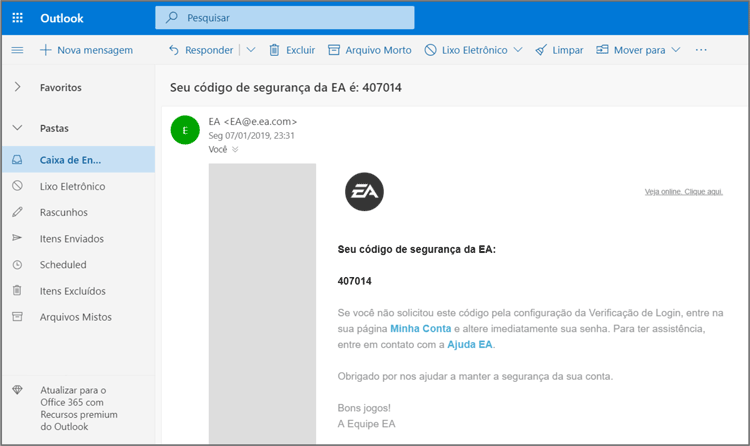Click sender EA <EA@e.ea.com>

pos(253,122)
